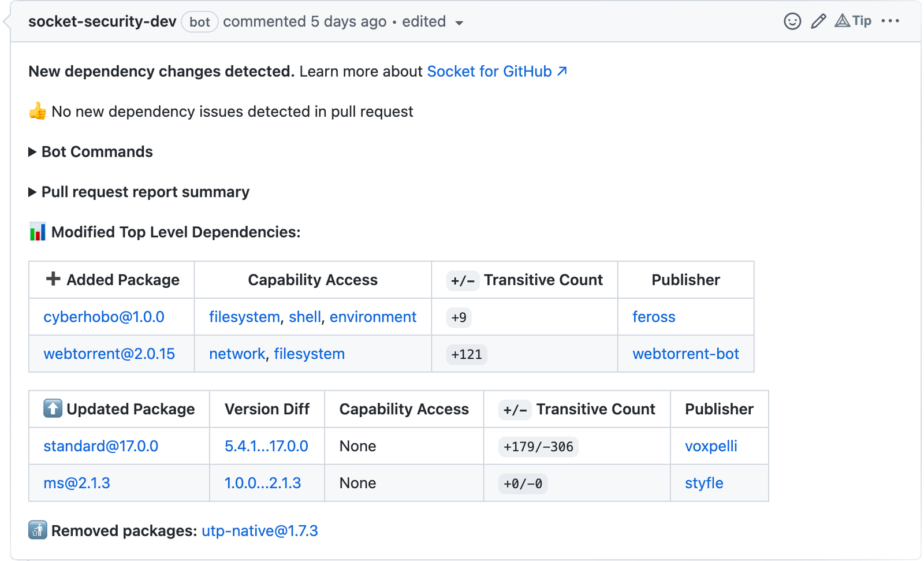The width and height of the screenshot is (924, 561).
Task: Expand the Bot Commands section
Action: coord(91,151)
